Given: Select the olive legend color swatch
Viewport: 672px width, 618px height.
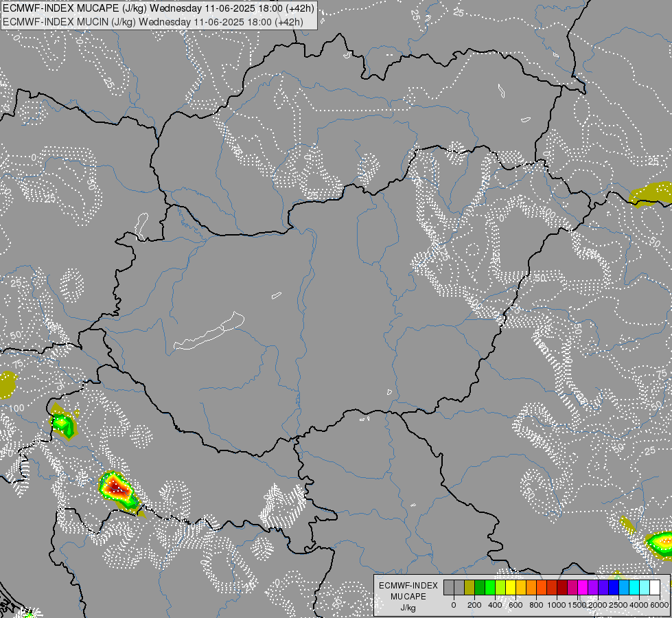Looking at the screenshot, I should click(470, 587).
